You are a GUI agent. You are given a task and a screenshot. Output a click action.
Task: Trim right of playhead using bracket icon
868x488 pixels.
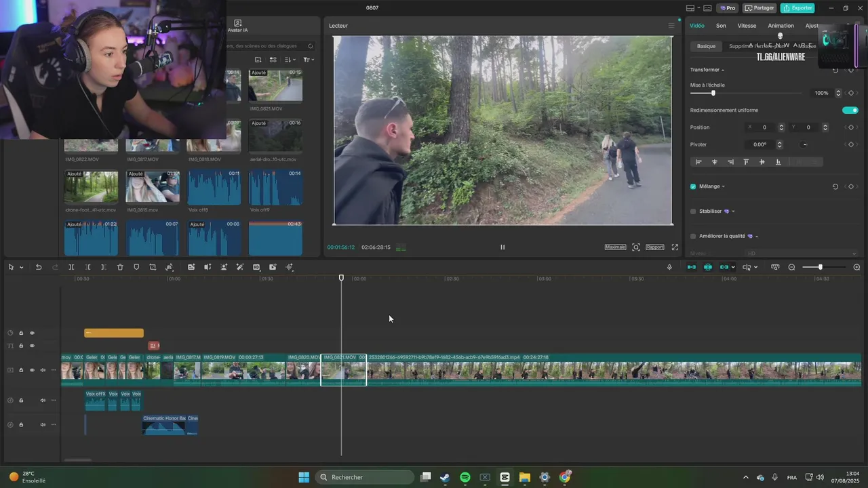(x=103, y=267)
